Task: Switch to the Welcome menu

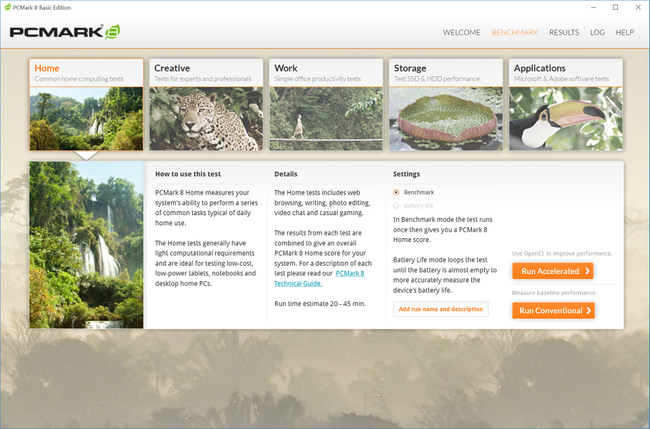Action: pyautogui.click(x=461, y=32)
